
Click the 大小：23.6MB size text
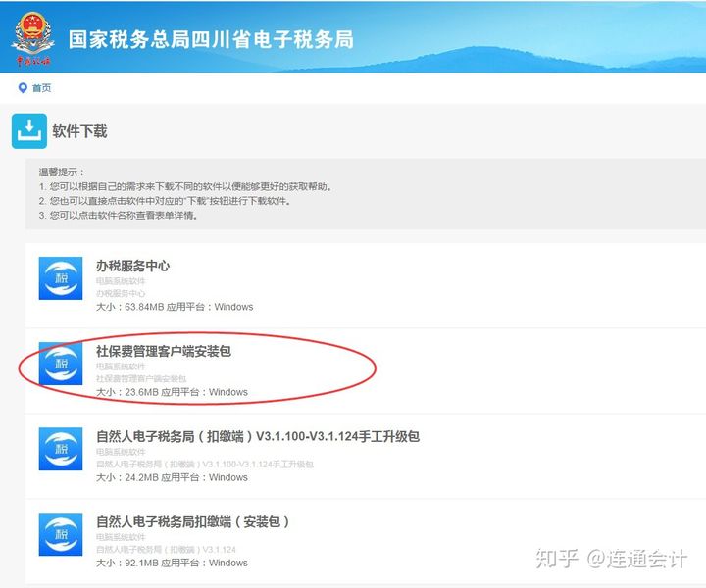[126, 392]
